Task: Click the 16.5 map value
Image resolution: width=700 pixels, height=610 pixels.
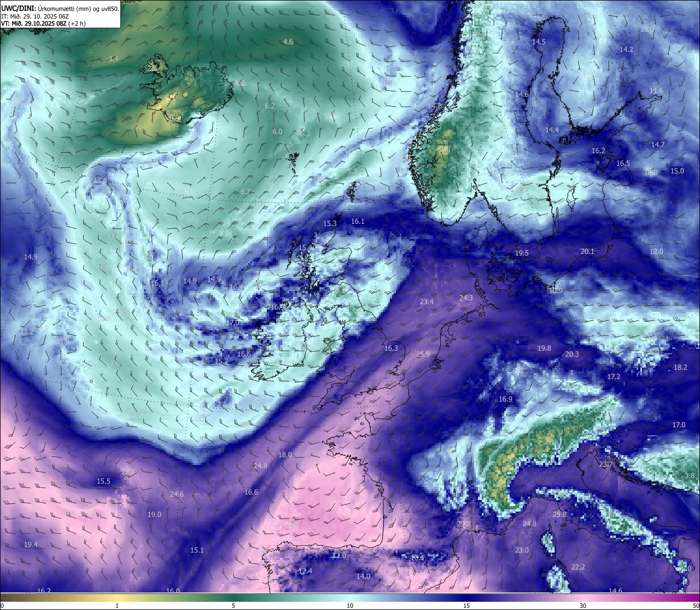Action: click(623, 164)
